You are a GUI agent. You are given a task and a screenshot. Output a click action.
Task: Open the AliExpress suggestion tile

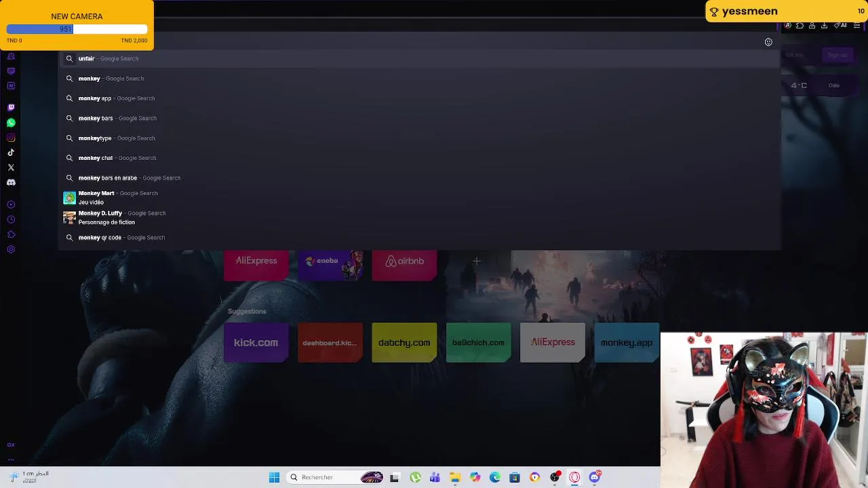point(552,342)
